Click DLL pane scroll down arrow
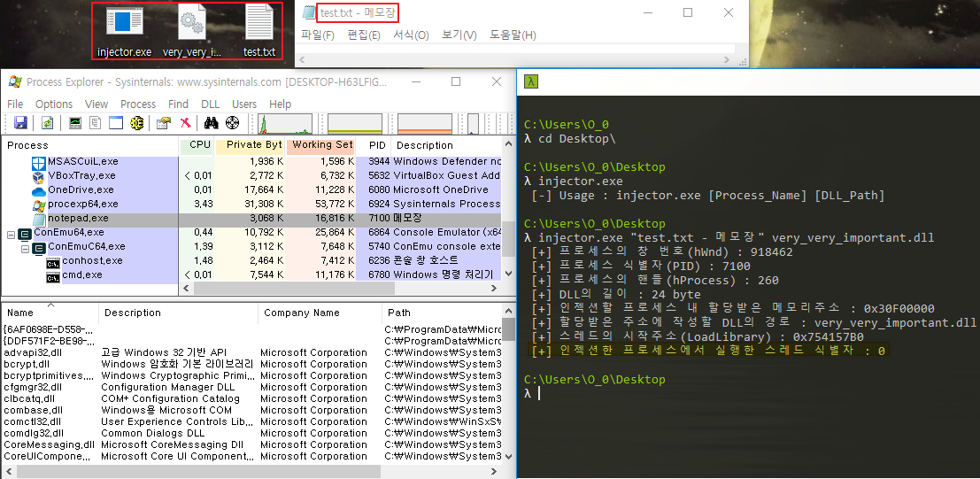The height and width of the screenshot is (479, 980). pyautogui.click(x=509, y=457)
